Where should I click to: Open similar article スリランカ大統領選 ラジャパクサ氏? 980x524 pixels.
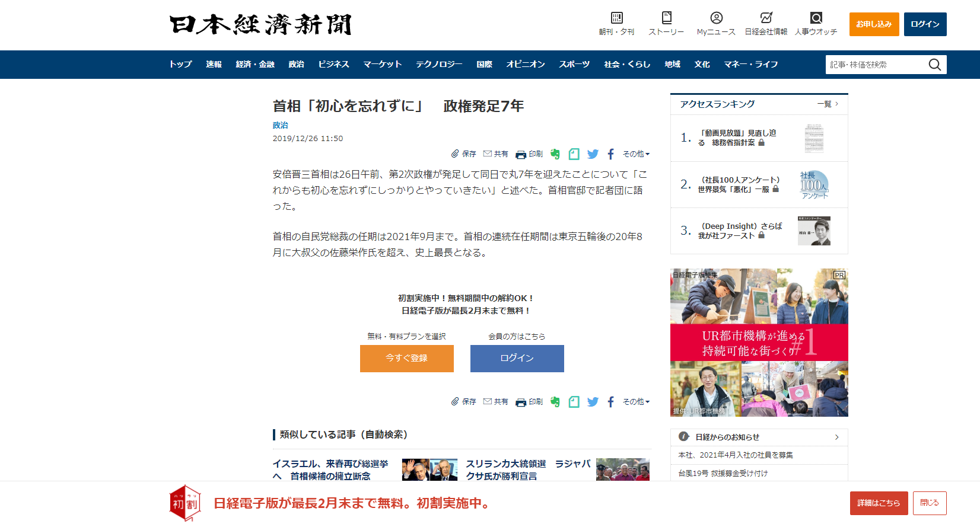[528, 470]
